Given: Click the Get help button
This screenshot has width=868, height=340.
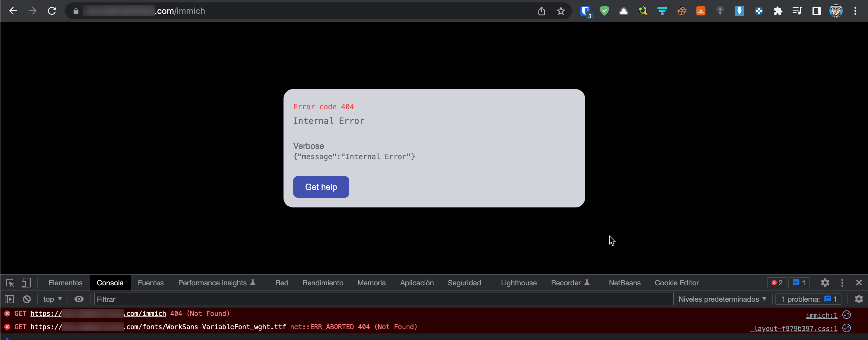Looking at the screenshot, I should (x=321, y=187).
